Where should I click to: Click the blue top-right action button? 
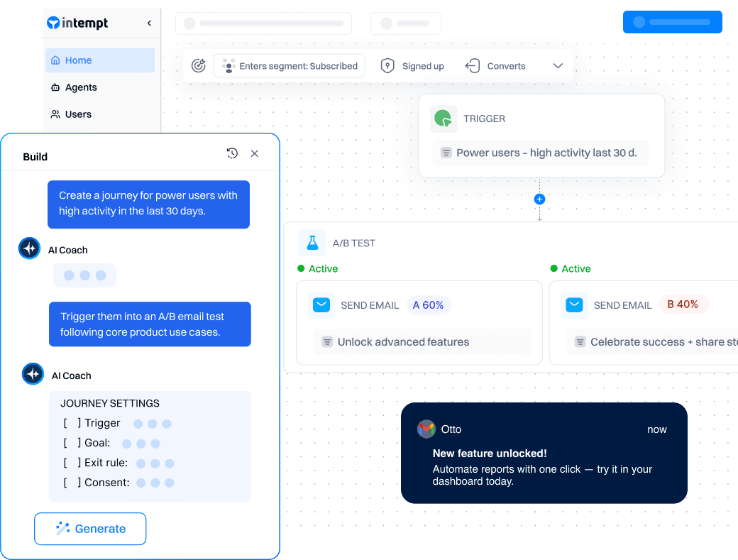pos(672,22)
